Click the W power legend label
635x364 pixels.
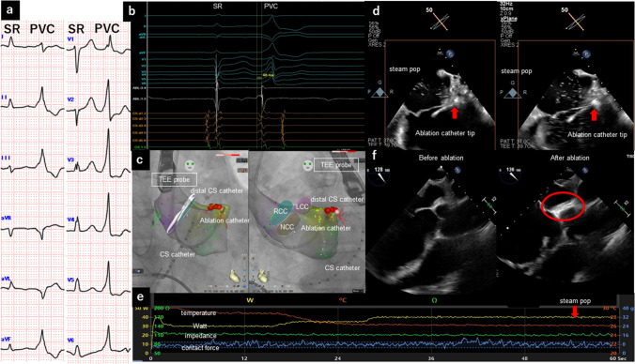point(250,300)
